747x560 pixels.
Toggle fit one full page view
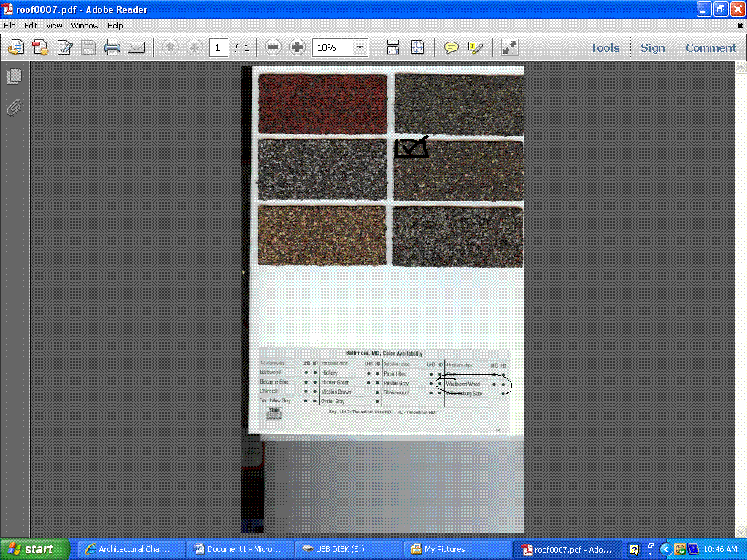[417, 48]
